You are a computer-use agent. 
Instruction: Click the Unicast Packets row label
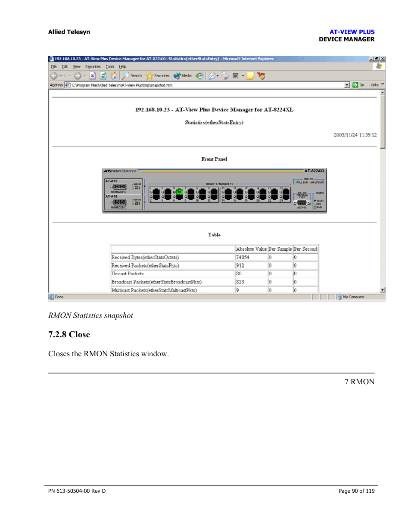(128, 274)
